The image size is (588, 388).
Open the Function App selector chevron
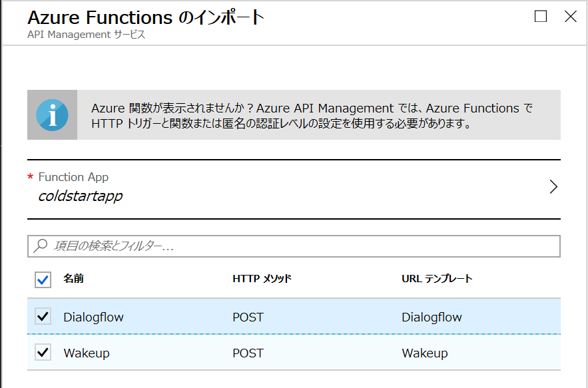point(553,187)
